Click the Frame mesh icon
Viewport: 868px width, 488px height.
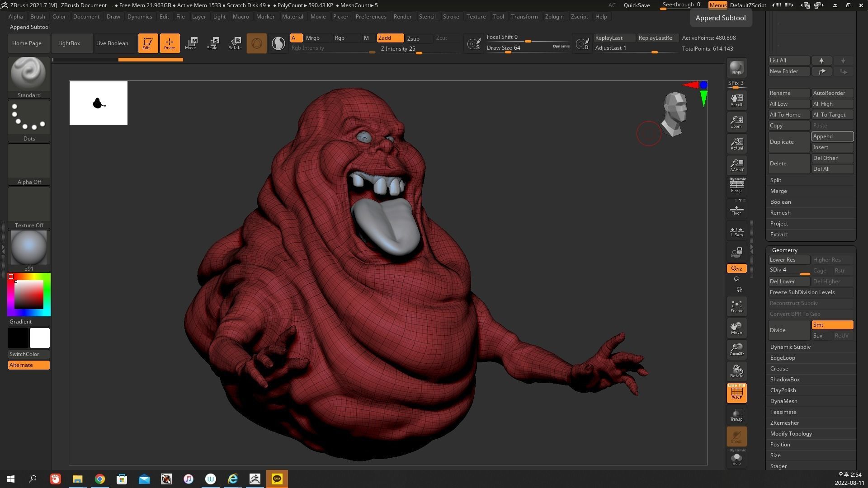[x=736, y=306]
